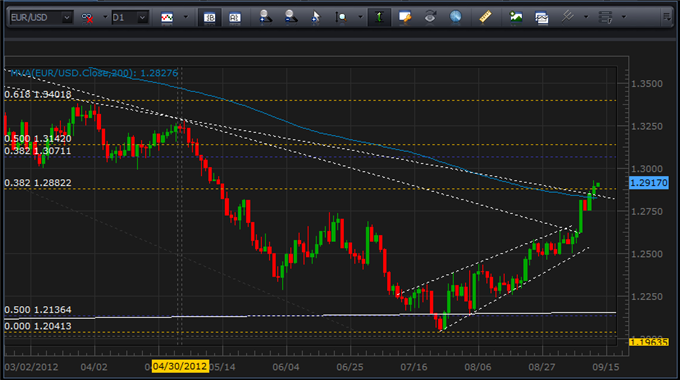Click the 04/30/2012 highlighted date marker

coord(180,366)
